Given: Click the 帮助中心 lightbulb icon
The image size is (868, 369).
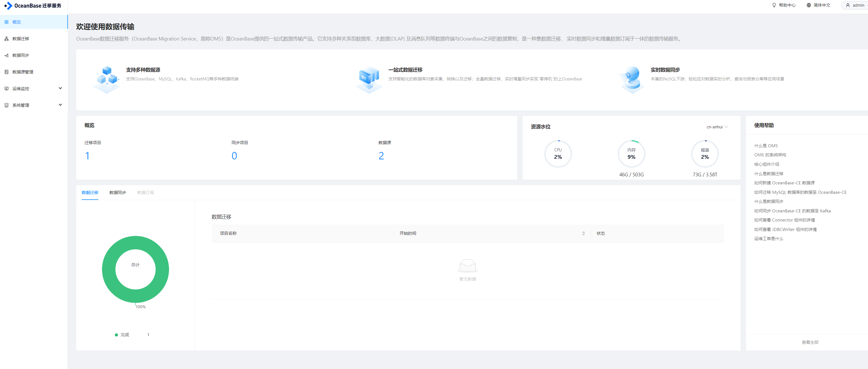Looking at the screenshot, I should click(774, 5).
